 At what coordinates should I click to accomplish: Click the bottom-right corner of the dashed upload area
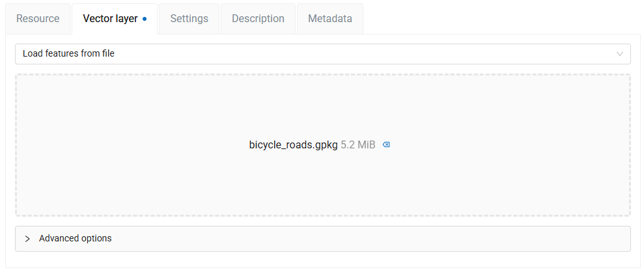click(x=625, y=211)
